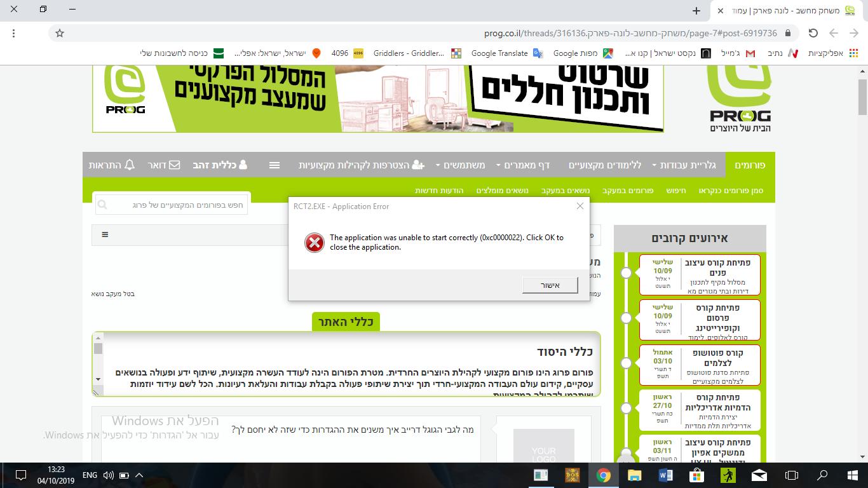Open the פתיחת קורס פרסום וקופירייטינג event
The width and height of the screenshot is (868, 488).
pos(700,320)
